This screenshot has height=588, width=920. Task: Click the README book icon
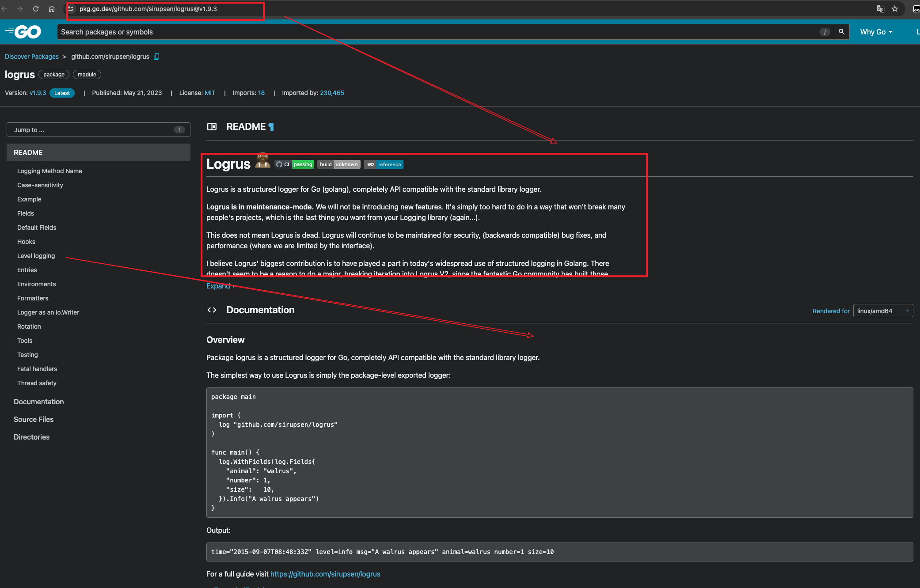pyautogui.click(x=212, y=127)
